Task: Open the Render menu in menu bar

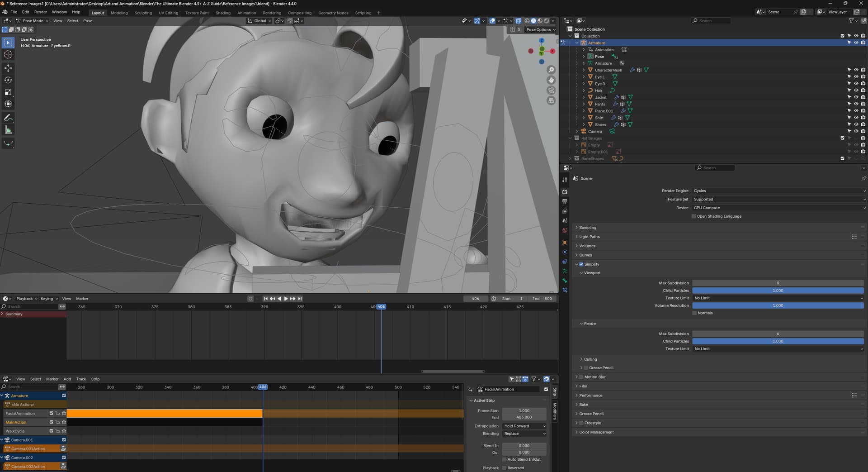Action: coord(40,12)
